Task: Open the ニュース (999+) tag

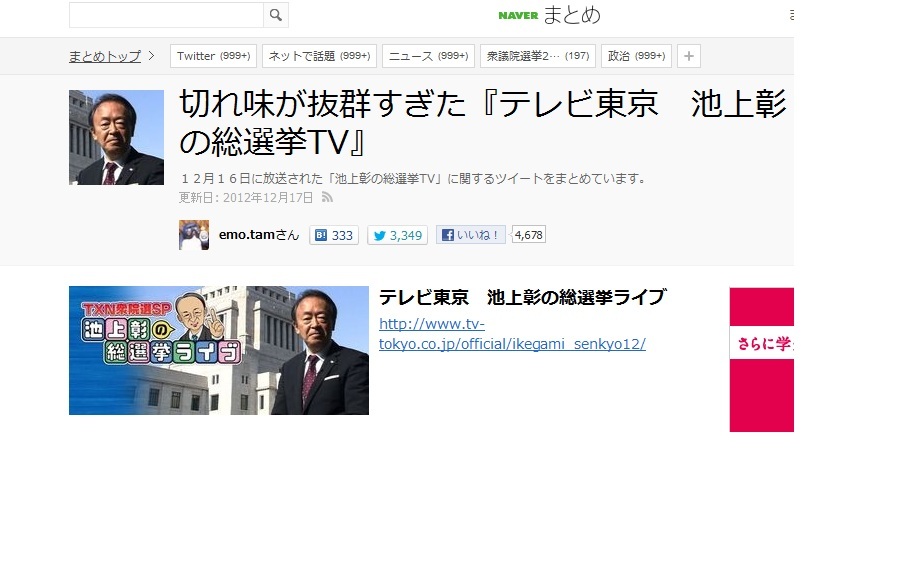Action: 428,56
